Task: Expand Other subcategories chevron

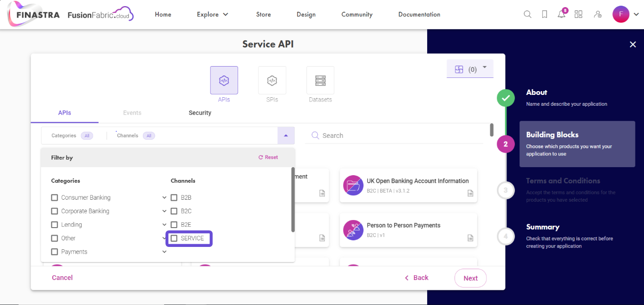Action: click(164, 238)
